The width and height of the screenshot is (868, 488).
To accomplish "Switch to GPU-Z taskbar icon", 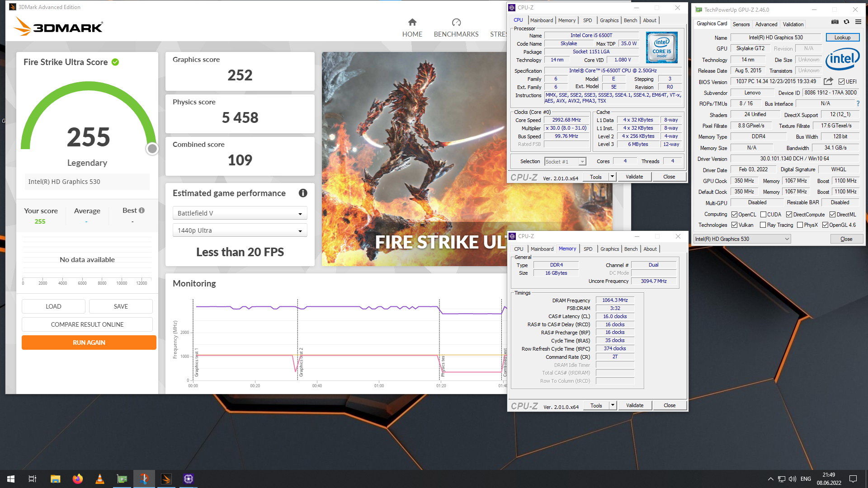I will tap(122, 479).
